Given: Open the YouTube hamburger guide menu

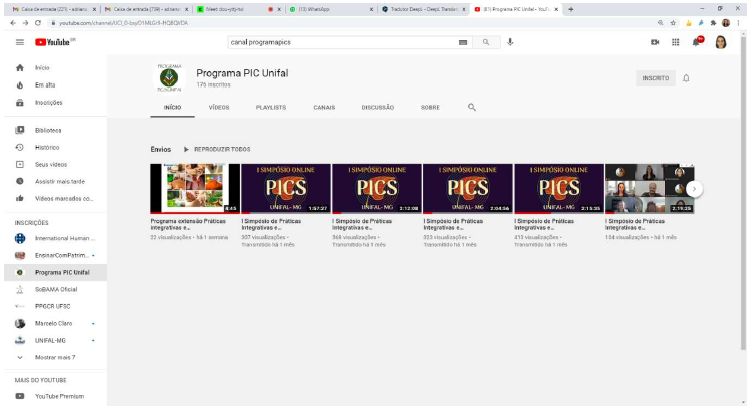Looking at the screenshot, I should [x=20, y=42].
